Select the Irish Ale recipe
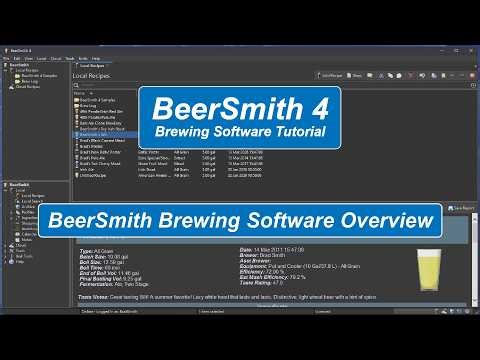This screenshot has width=480, height=360. [x=87, y=170]
